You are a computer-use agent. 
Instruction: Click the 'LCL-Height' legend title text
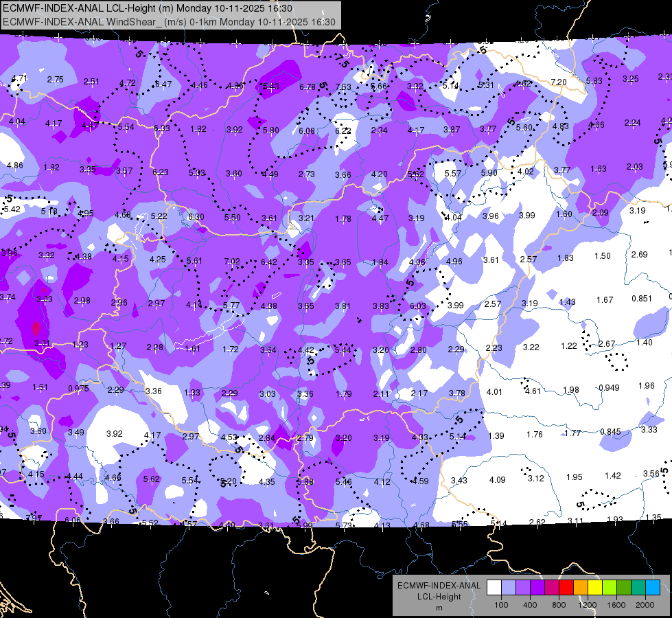click(x=439, y=597)
